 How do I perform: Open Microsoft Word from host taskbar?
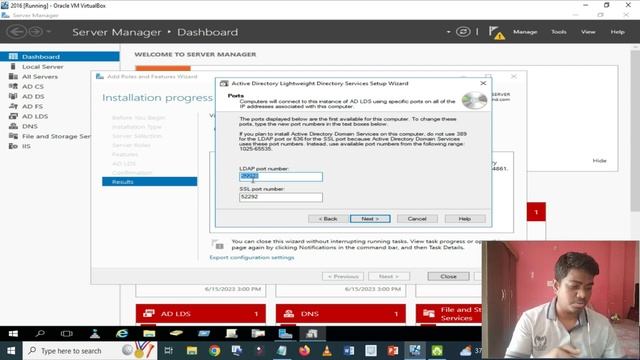349,351
